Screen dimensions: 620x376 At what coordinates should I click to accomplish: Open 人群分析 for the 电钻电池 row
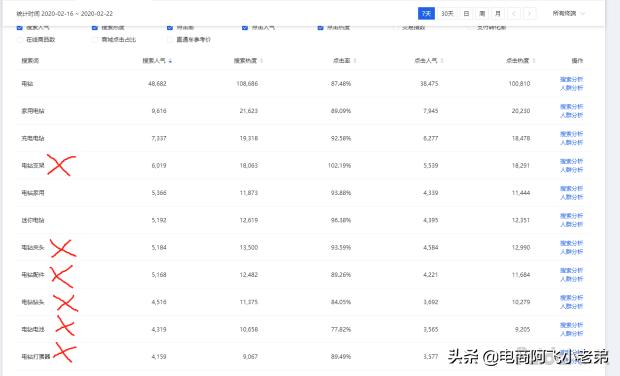[571, 334]
